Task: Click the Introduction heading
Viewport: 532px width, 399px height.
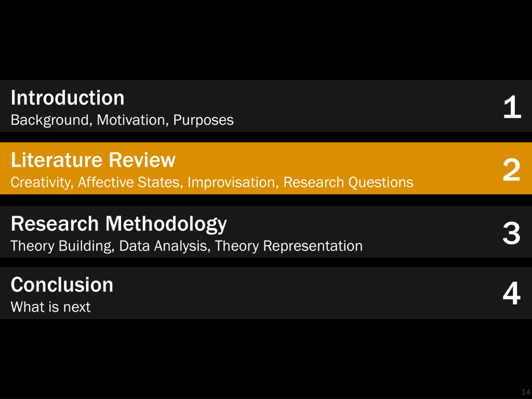Action: (x=67, y=98)
